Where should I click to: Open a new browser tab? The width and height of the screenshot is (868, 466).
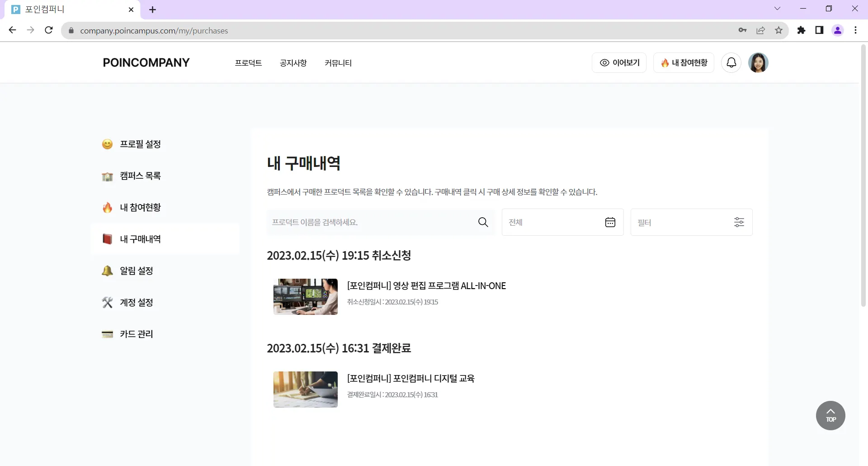click(152, 10)
